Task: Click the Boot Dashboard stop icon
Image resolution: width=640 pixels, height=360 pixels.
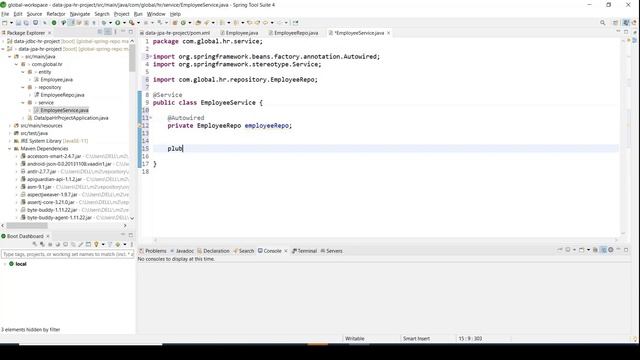Action: (x=50, y=244)
